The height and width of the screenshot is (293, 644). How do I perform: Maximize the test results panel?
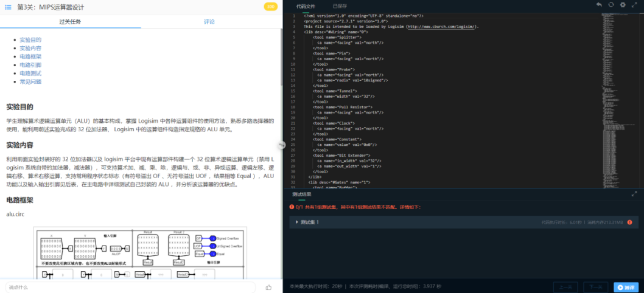[x=635, y=195]
